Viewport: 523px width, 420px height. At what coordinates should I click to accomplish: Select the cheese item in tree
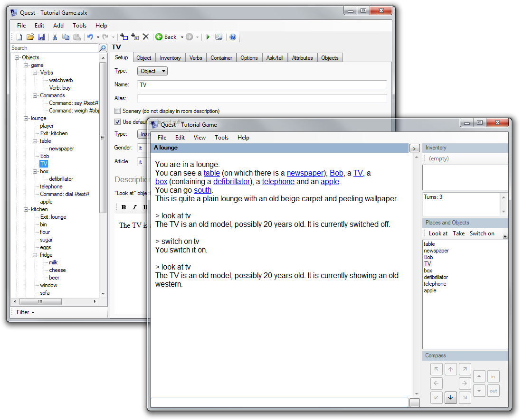click(57, 270)
